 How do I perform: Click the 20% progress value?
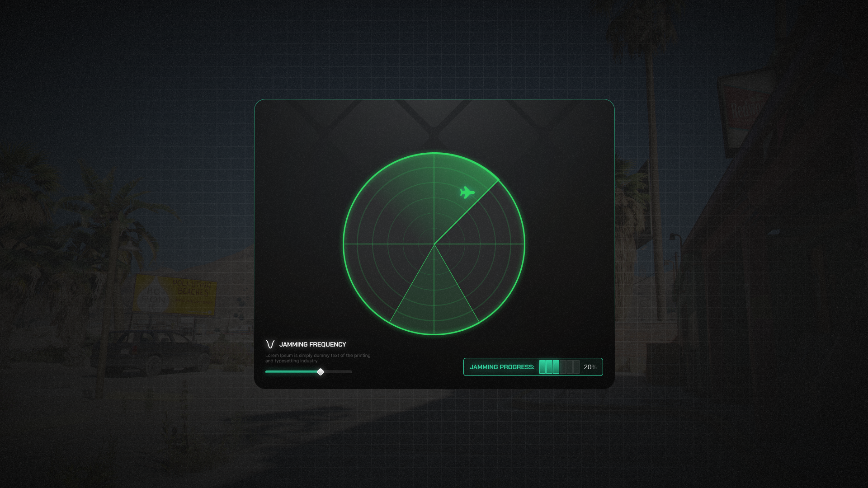point(590,367)
